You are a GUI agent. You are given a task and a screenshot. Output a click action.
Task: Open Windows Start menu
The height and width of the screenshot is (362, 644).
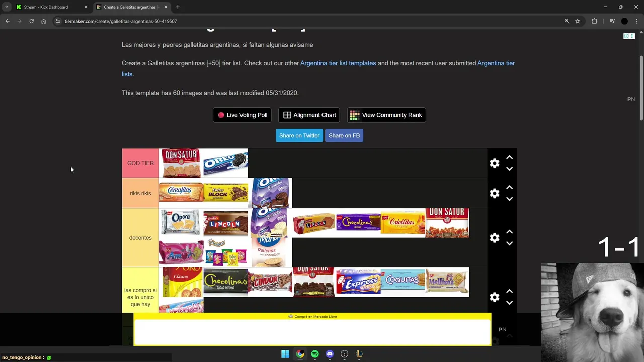pyautogui.click(x=285, y=354)
